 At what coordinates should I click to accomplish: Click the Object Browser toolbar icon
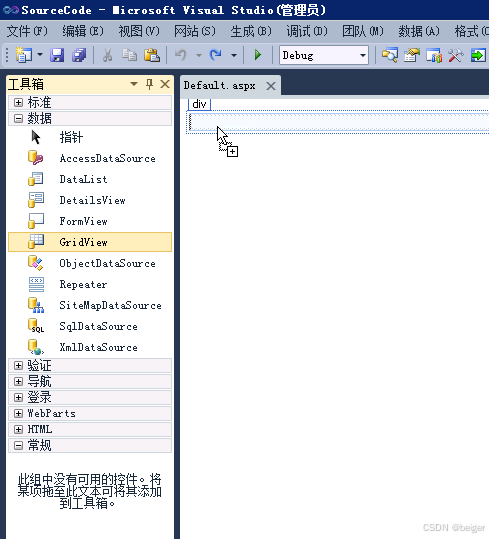click(x=434, y=55)
